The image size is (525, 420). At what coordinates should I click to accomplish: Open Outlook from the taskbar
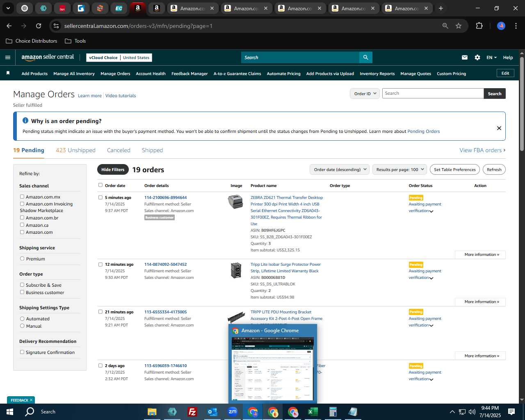pos(212,412)
